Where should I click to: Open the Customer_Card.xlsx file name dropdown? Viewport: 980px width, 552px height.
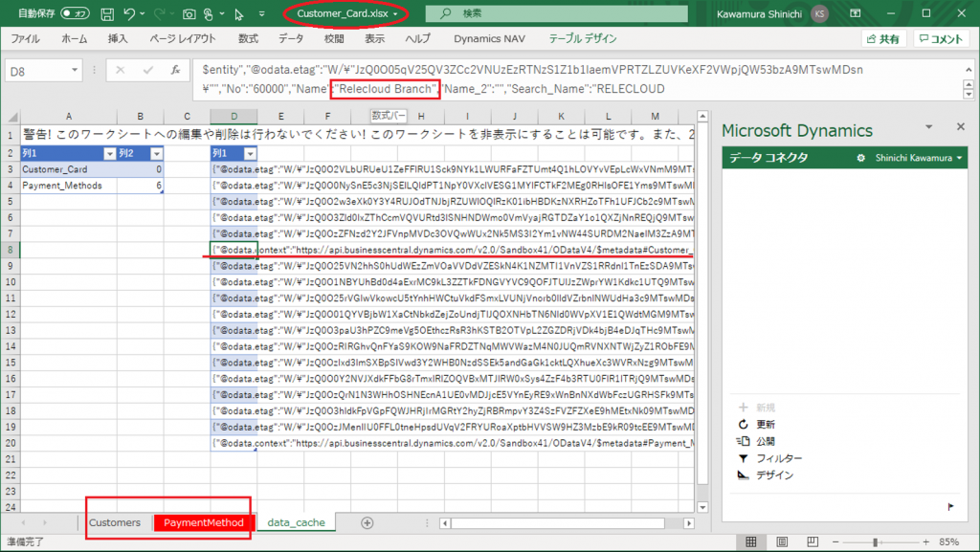point(395,13)
